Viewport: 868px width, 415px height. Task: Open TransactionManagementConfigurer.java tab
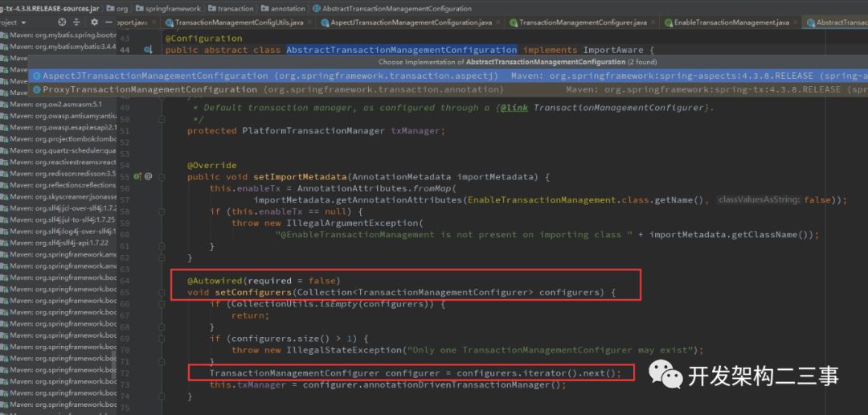[583, 23]
